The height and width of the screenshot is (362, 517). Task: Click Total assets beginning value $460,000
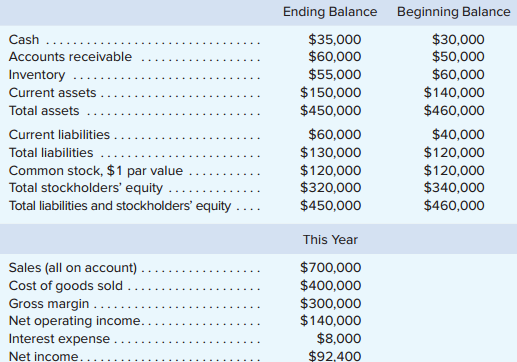(454, 111)
